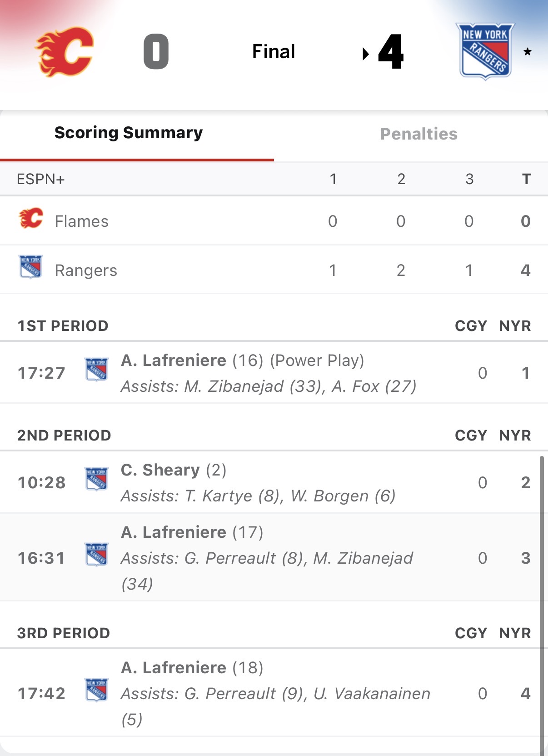Click the Calgary Flames logo in header

65,52
